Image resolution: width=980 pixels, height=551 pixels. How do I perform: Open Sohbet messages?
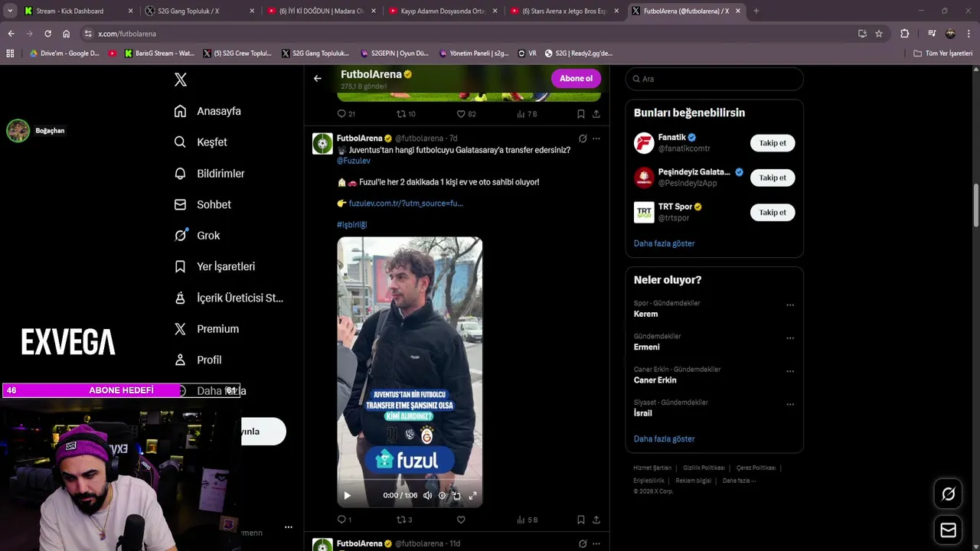(202, 204)
